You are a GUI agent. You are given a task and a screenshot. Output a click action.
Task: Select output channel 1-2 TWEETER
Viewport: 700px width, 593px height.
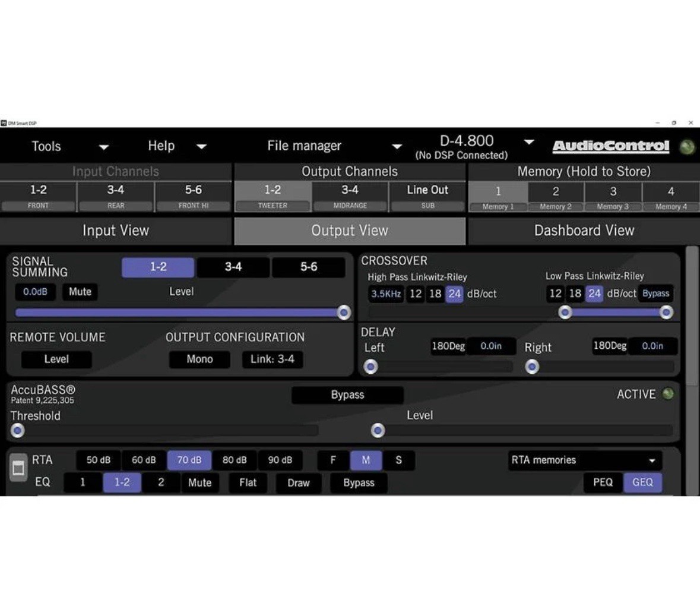pos(273,197)
